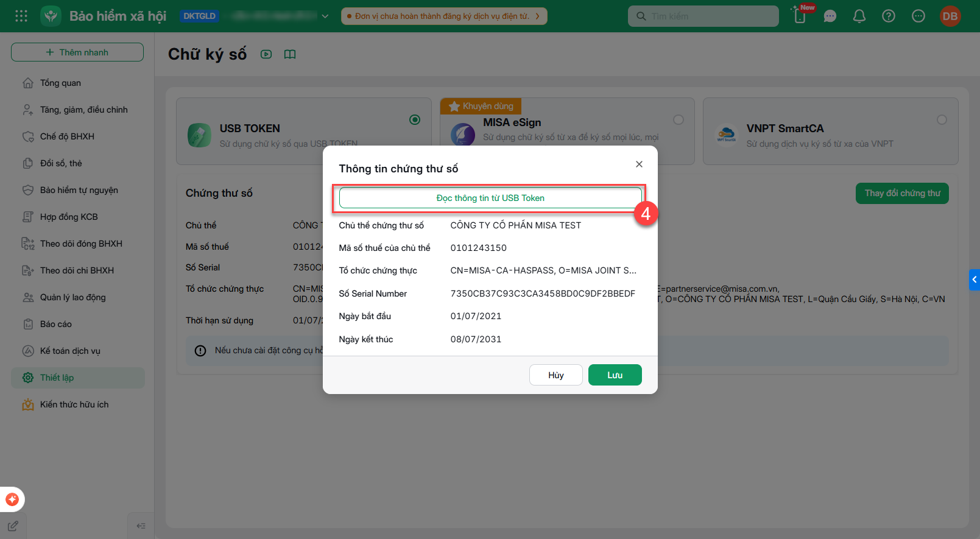
Task: Click Thay đổi chứng thư button
Action: 902,193
